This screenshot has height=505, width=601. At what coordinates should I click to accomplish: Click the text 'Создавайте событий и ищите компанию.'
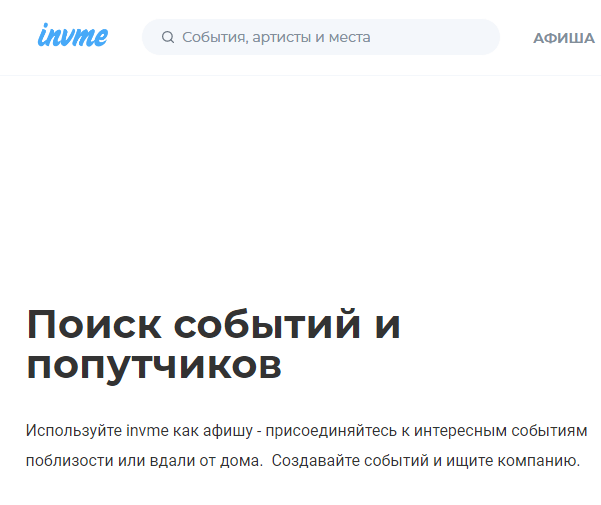point(426,461)
